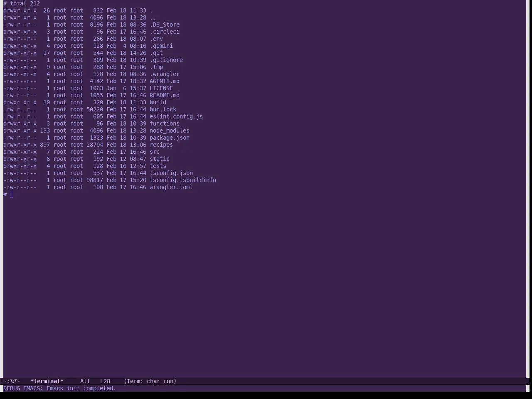This screenshot has width=532, height=399.
Task: Click the All position indicator in mode line
Action: tap(85, 381)
